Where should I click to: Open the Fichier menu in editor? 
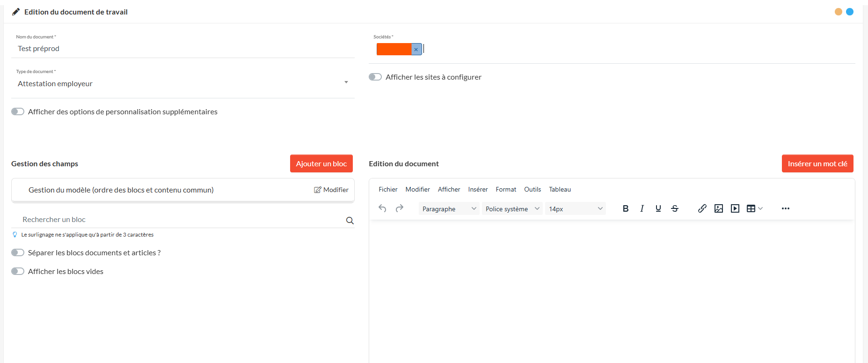point(388,189)
